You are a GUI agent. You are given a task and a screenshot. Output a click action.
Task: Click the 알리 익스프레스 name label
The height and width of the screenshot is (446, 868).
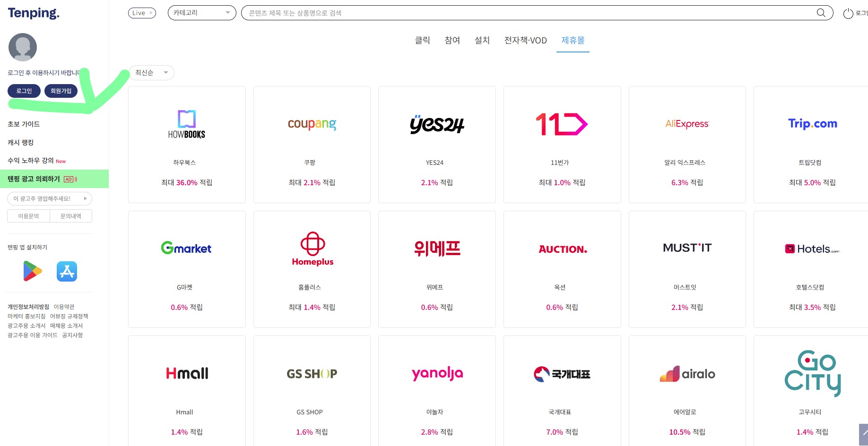[x=685, y=163]
